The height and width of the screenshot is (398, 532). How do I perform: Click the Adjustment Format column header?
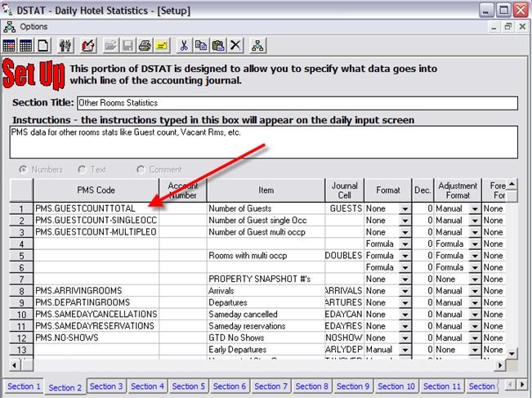click(458, 190)
